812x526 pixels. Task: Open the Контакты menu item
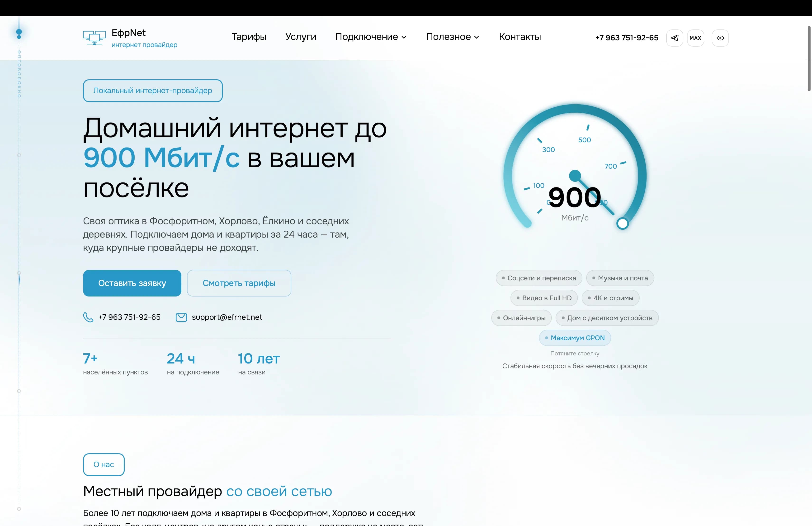520,37
